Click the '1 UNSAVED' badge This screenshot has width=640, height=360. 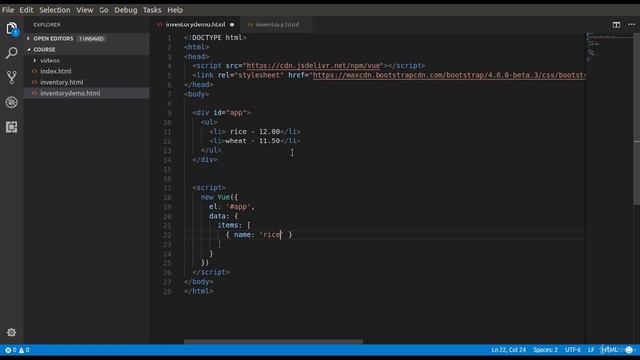point(91,39)
